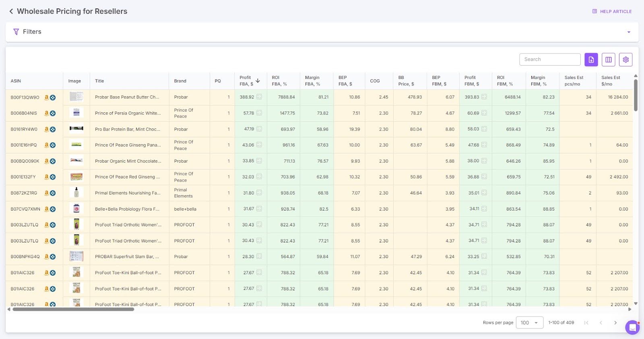Go to the next page of results
Viewport: 644px width, 339px height.
[x=615, y=322]
